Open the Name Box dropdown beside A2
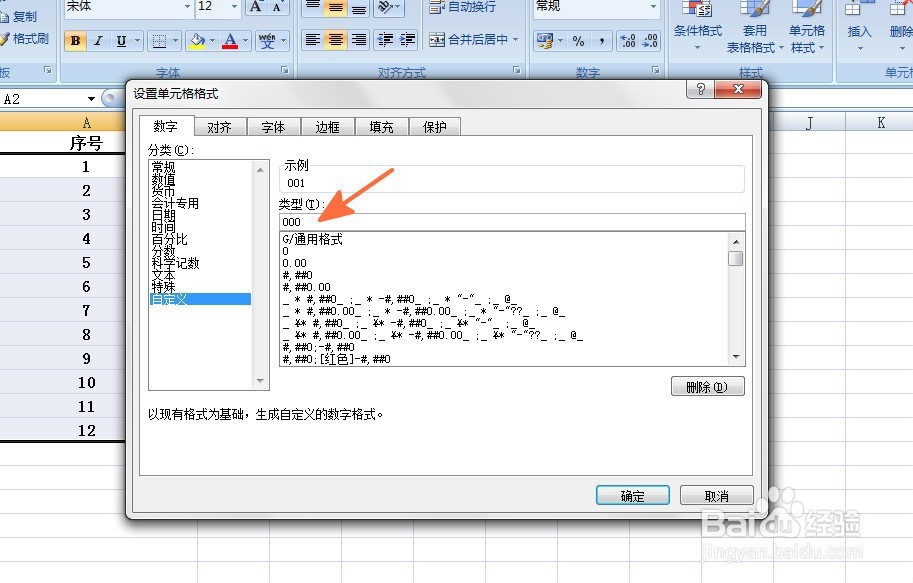 pos(91,99)
